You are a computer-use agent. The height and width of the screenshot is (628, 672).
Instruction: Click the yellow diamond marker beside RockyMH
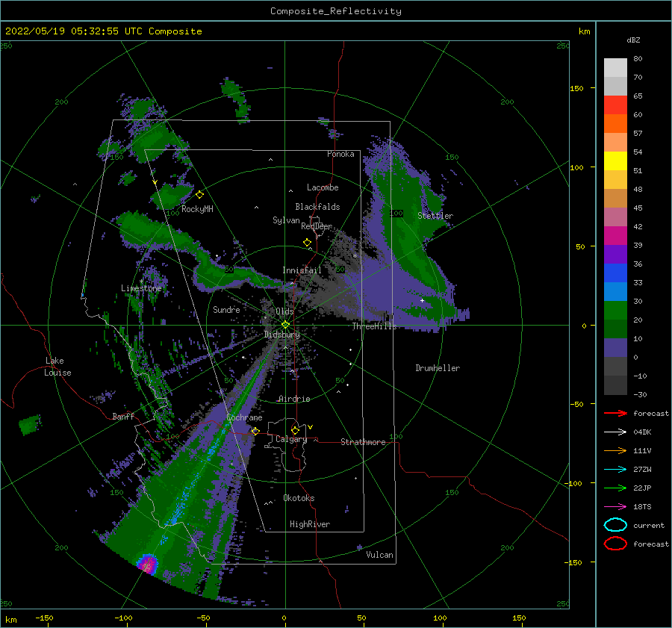(x=199, y=195)
